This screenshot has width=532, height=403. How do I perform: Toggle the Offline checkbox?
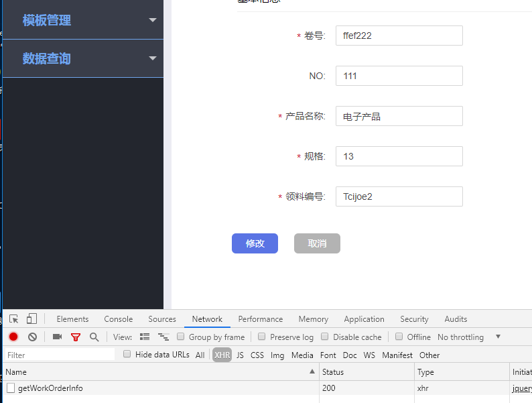(x=399, y=337)
